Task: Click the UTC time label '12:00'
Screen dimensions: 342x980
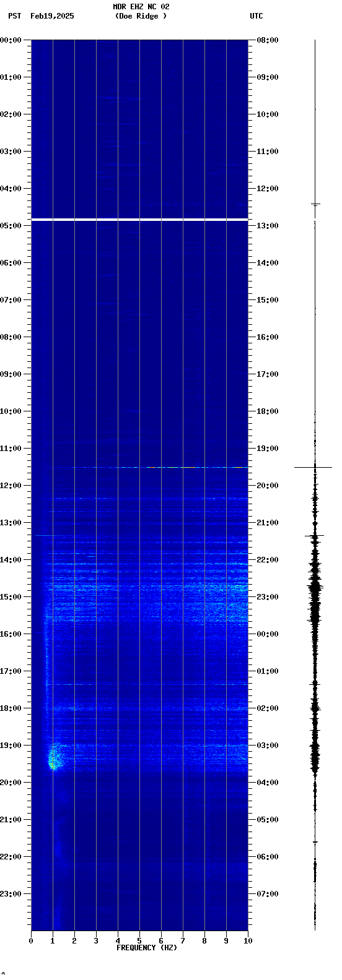Action: 268,189
